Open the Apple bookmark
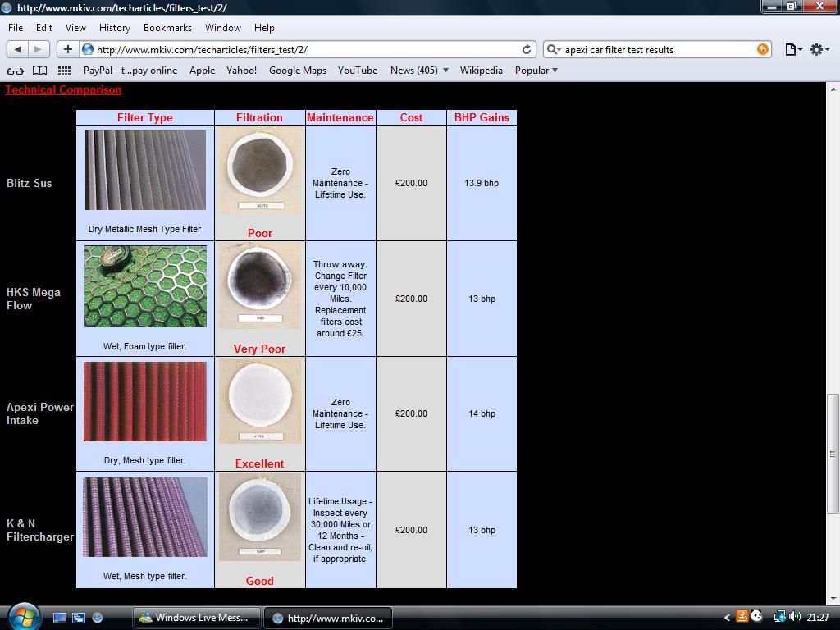 pyautogui.click(x=202, y=71)
